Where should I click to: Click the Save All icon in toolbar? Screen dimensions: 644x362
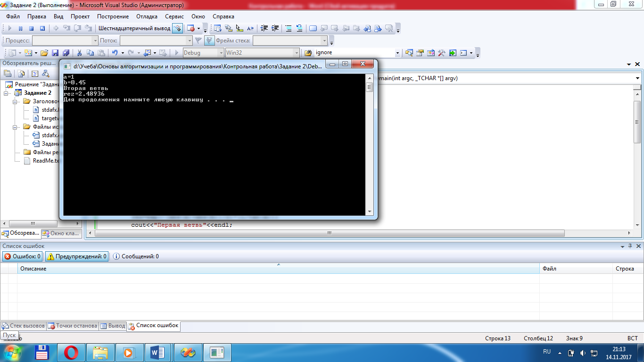66,53
